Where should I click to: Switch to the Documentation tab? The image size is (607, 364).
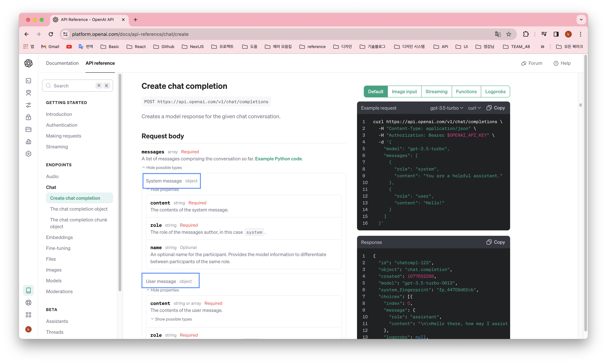point(62,63)
